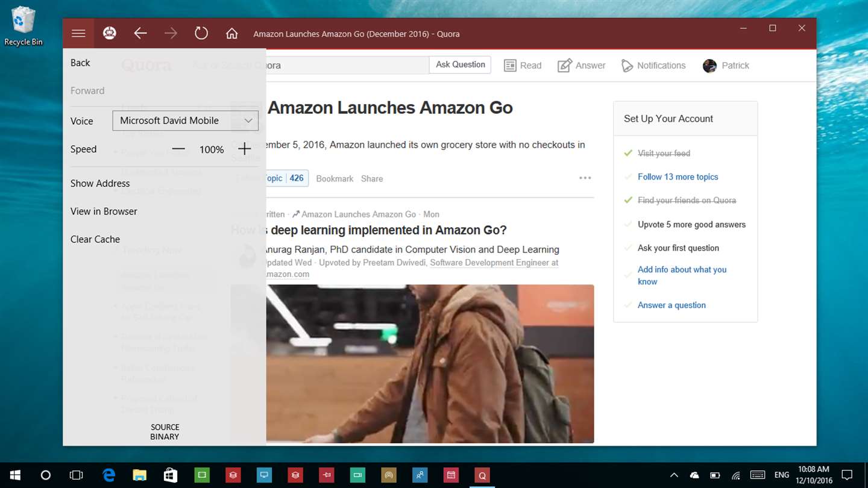Screen dimensions: 868x488
Task: Open Quora Notifications
Action: 653,65
